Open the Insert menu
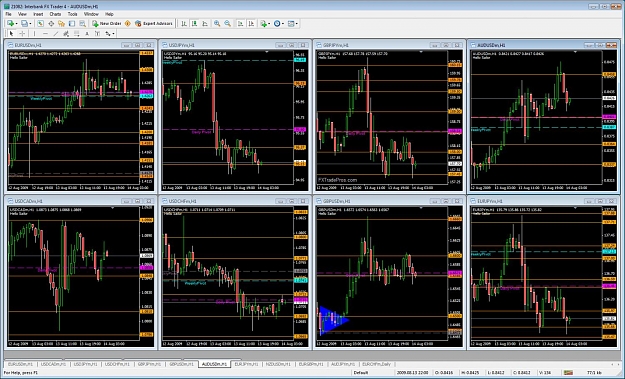The image size is (625, 379). point(38,14)
